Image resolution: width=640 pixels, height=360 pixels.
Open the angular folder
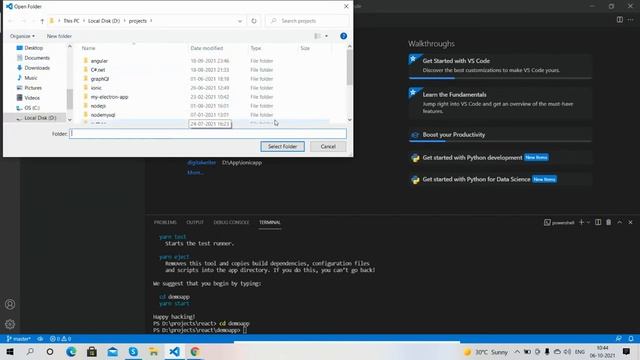tap(99, 61)
